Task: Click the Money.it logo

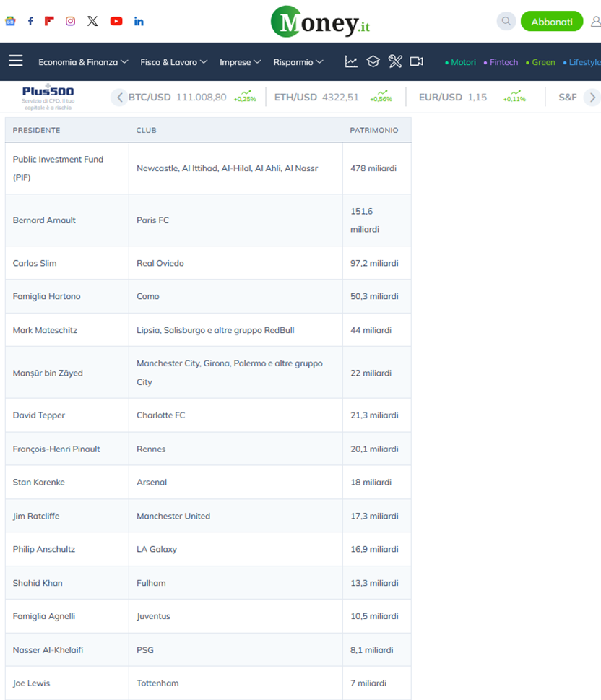Action: pyautogui.click(x=321, y=22)
